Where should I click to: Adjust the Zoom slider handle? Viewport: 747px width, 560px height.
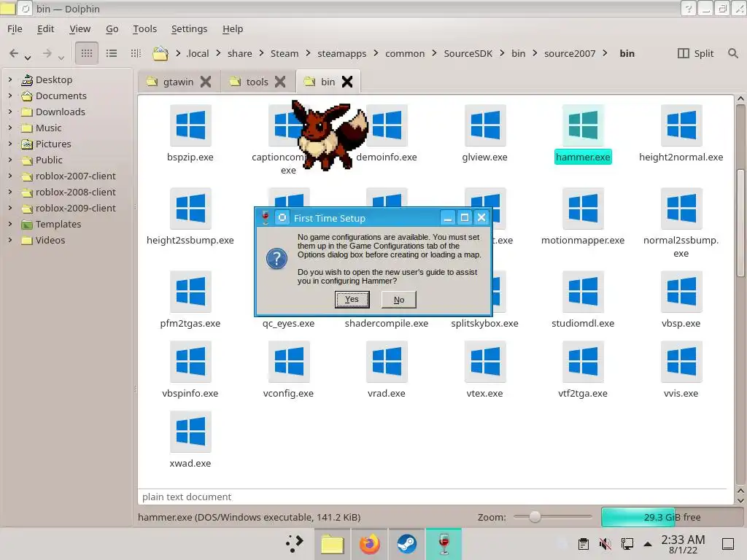click(535, 517)
